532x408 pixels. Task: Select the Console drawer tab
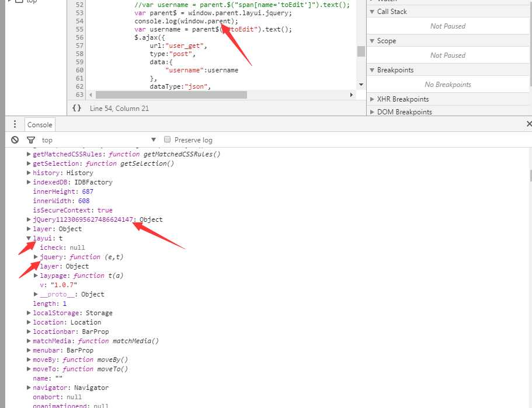coord(40,124)
